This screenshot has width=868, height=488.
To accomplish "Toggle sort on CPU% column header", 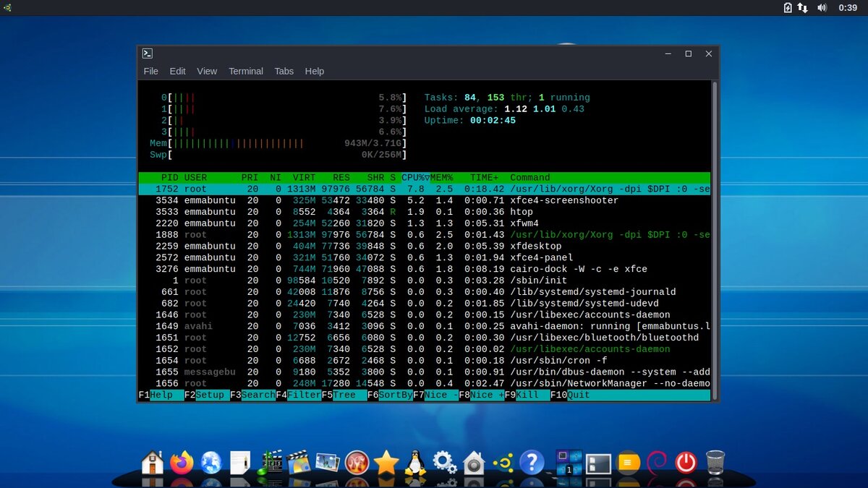I will click(415, 178).
